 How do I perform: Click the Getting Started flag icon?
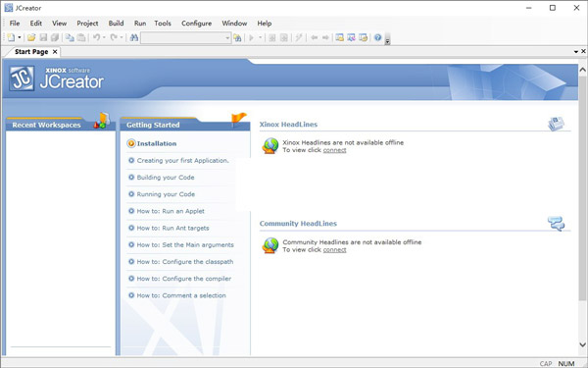(x=238, y=120)
